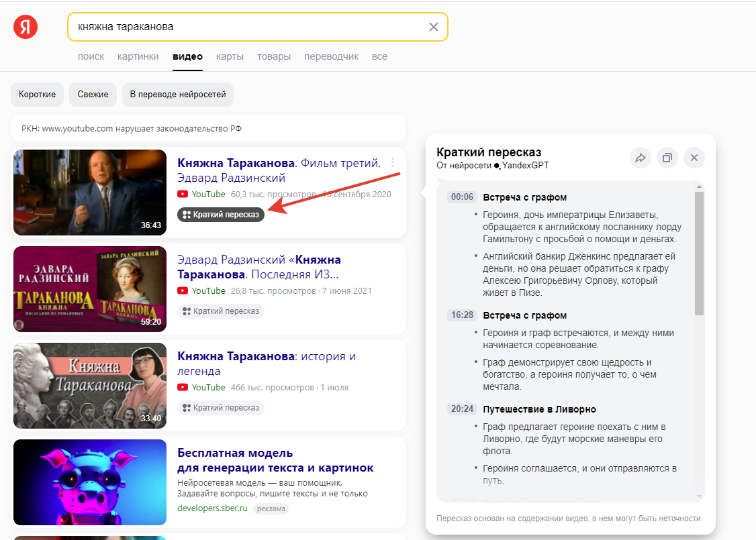The width and height of the screenshot is (756, 540).
Task: Click the summary scrollbar thumb
Action: (x=699, y=254)
